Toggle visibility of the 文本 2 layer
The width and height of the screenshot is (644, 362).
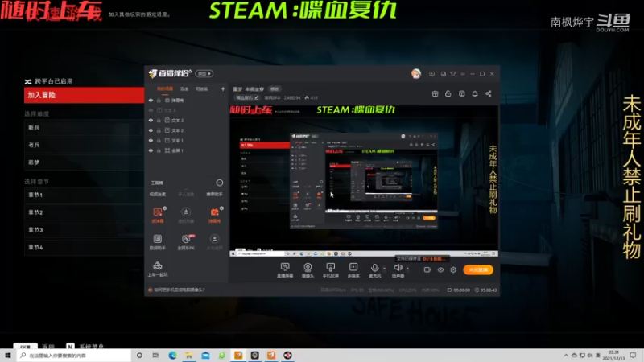click(151, 130)
